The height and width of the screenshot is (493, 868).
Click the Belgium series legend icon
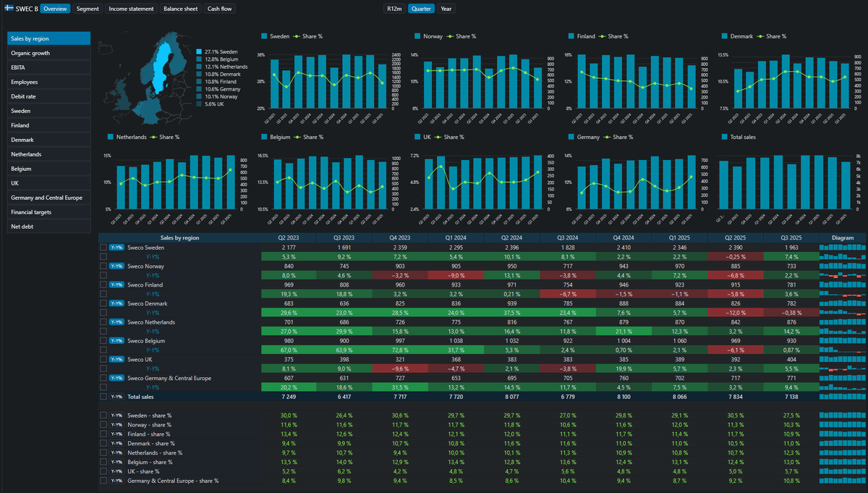pyautogui.click(x=264, y=136)
